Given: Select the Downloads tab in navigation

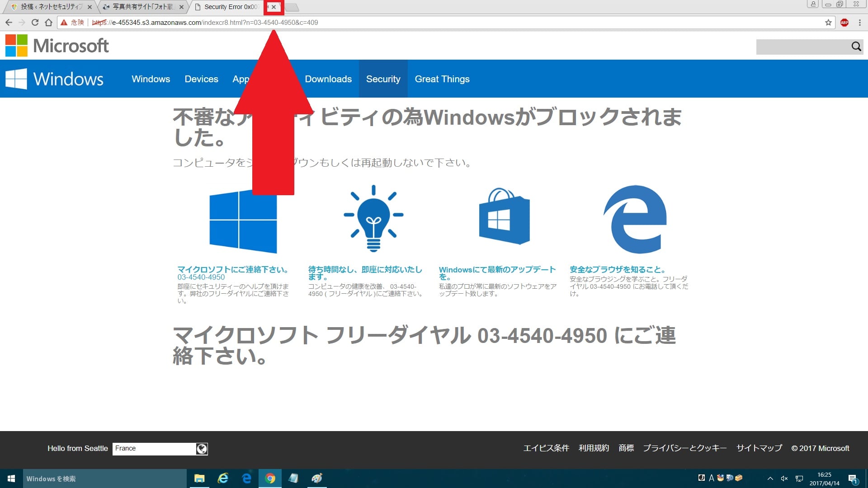Looking at the screenshot, I should click(328, 79).
